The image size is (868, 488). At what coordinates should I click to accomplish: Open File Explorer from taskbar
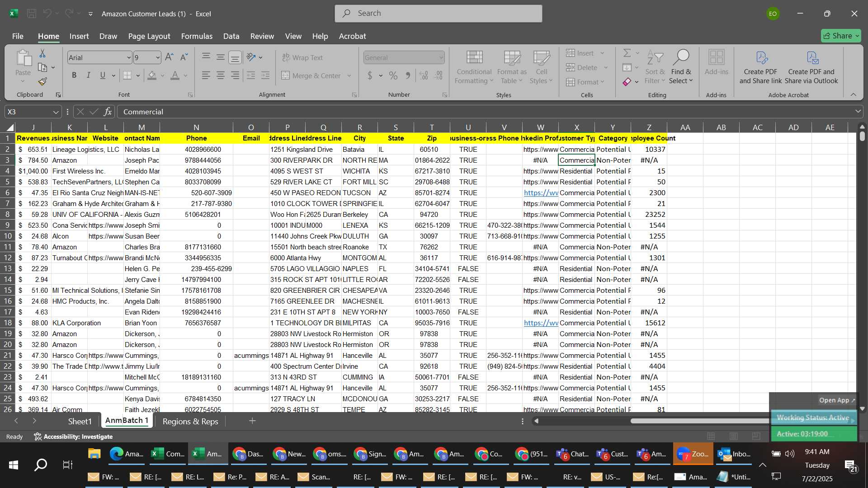click(x=94, y=454)
